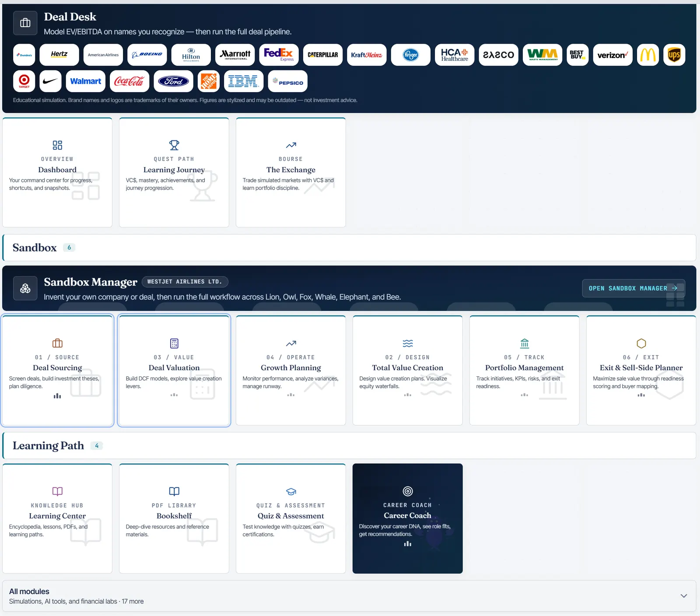Pick the Nike swoosh logo

[50, 81]
